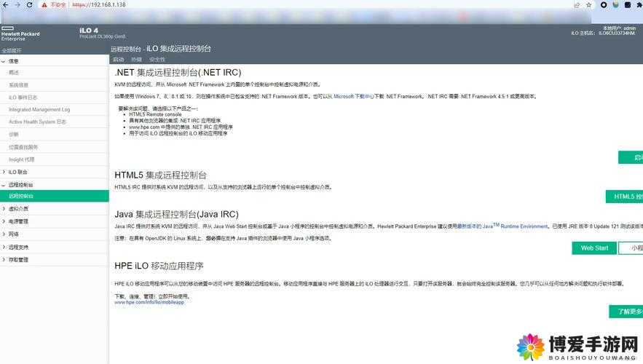Open 系统信息 in the sidebar
The width and height of the screenshot is (643, 364).
pos(18,85)
